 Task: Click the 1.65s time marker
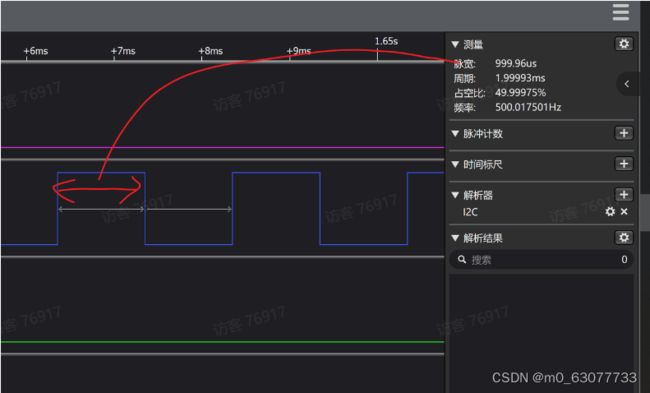coord(386,41)
